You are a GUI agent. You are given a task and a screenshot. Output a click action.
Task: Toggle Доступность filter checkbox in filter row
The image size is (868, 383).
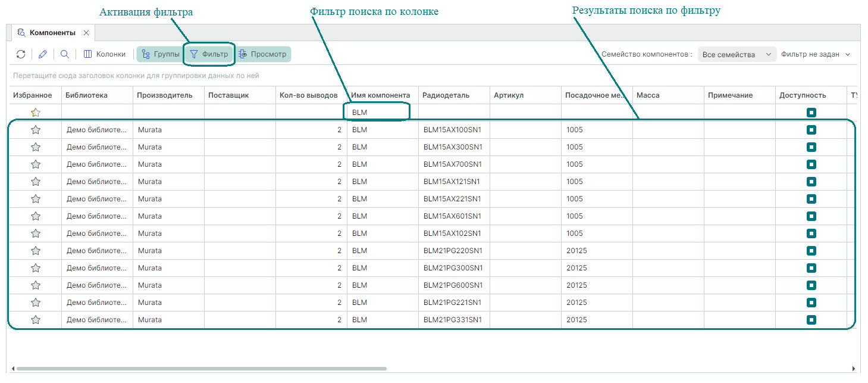[811, 113]
